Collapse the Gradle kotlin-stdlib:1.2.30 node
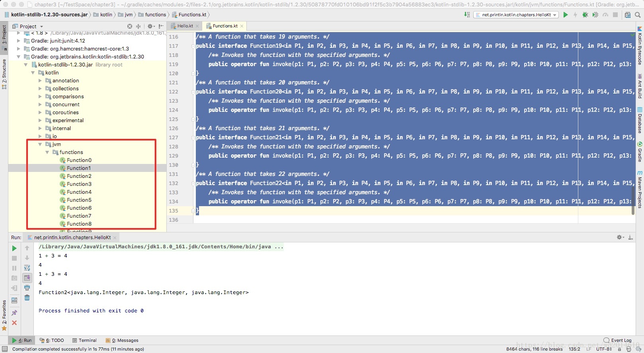The width and height of the screenshot is (644, 353). [19, 57]
